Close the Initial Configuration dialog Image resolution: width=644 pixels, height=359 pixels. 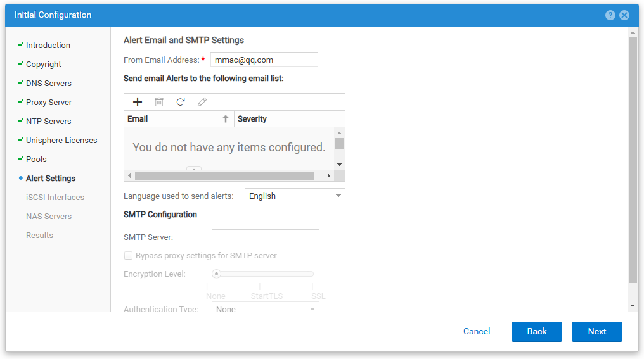pos(624,15)
